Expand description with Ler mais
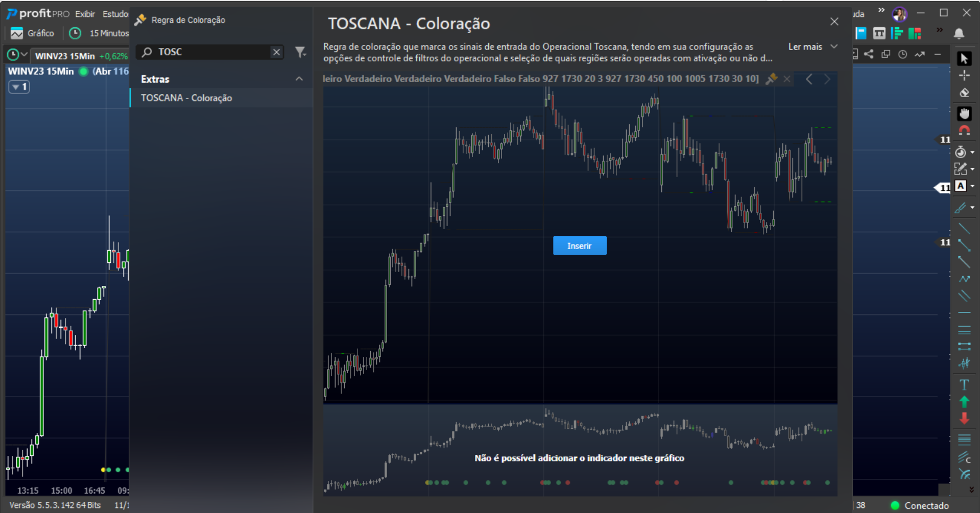Screen dimensions: 980x513 (812, 46)
